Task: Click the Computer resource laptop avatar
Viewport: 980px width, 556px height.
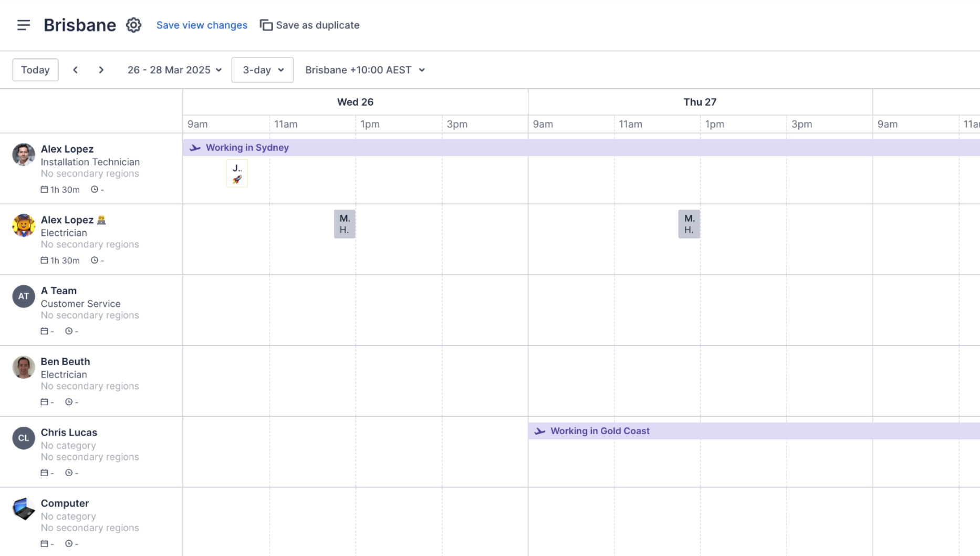Action: click(x=24, y=509)
